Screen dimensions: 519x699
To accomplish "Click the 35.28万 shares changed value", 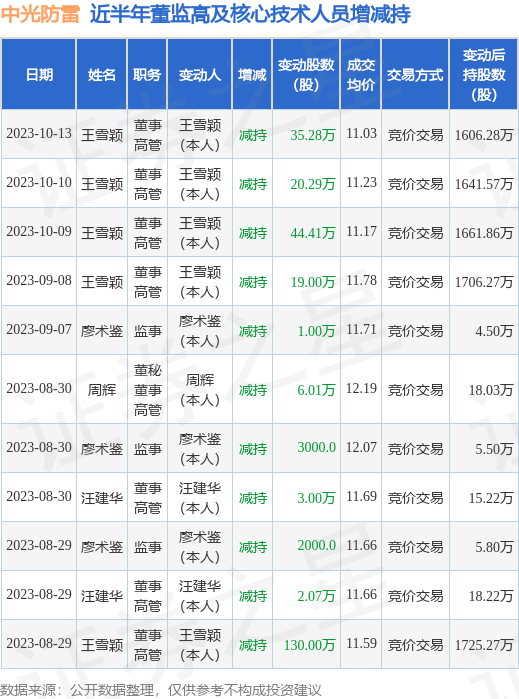I will [313, 135].
